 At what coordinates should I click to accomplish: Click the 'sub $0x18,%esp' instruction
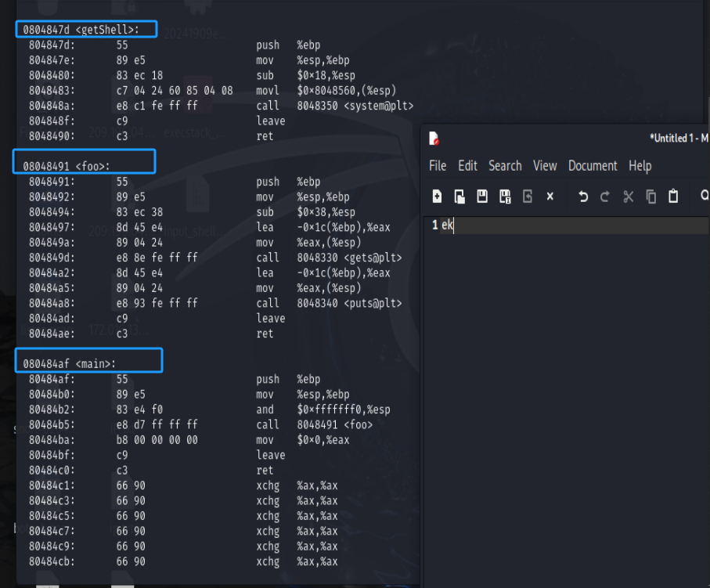tap(305, 76)
